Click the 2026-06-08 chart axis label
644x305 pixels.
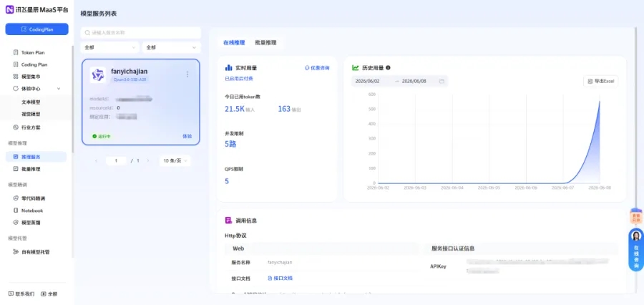(x=600, y=188)
